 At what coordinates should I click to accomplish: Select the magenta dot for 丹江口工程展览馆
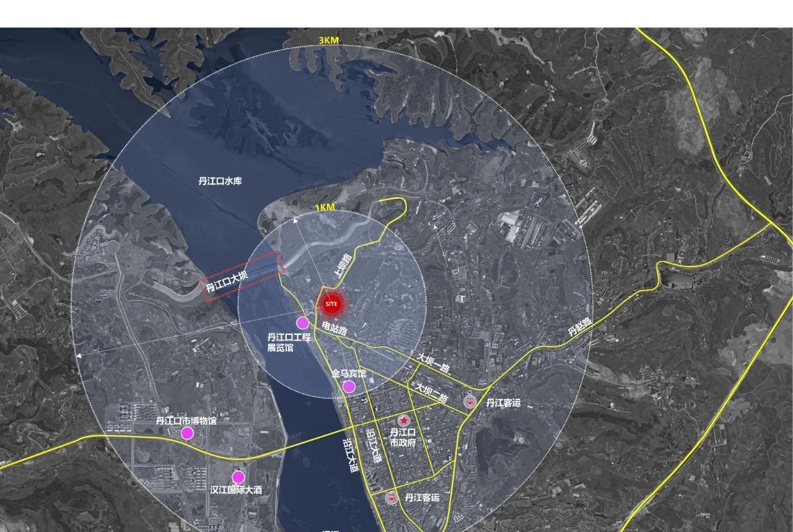(302, 323)
